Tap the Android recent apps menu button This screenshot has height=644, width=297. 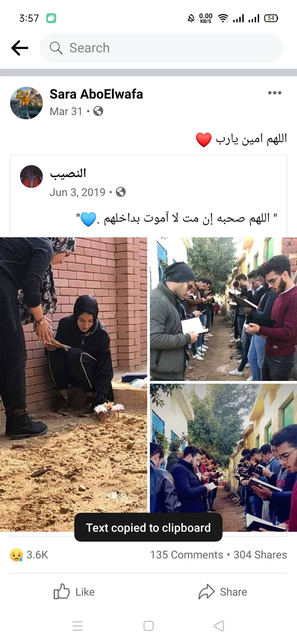point(78,626)
